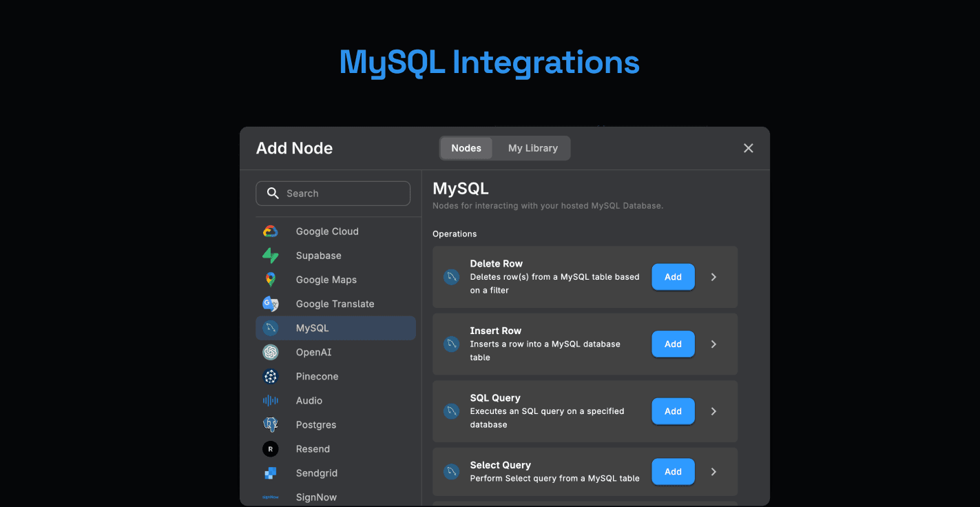This screenshot has height=507, width=980.
Task: Click the Postgres elephant icon
Action: [x=271, y=424]
